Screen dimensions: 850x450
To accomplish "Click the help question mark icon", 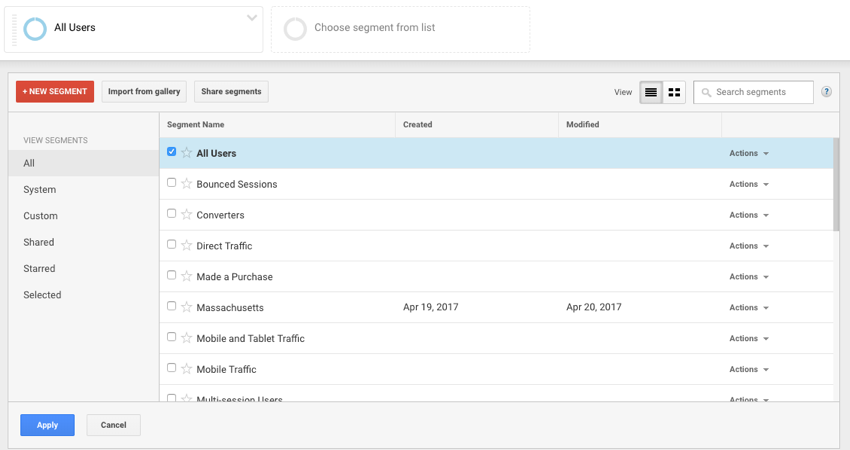I will [x=826, y=92].
